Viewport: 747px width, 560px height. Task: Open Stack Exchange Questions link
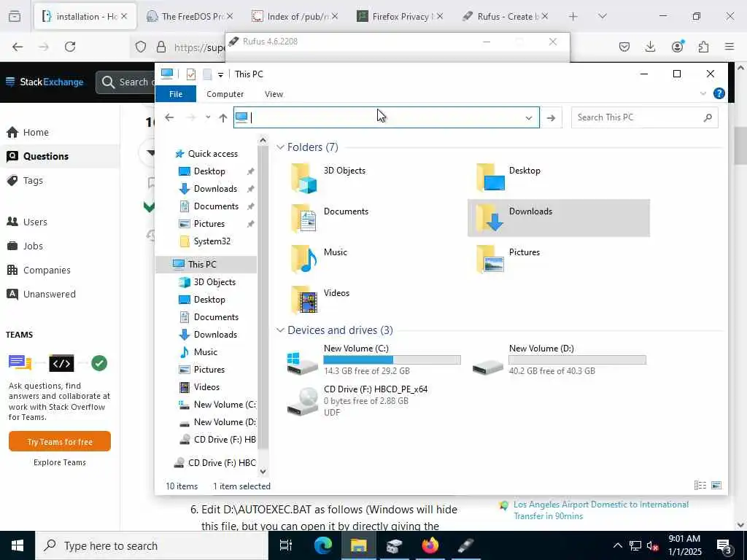[46, 156]
